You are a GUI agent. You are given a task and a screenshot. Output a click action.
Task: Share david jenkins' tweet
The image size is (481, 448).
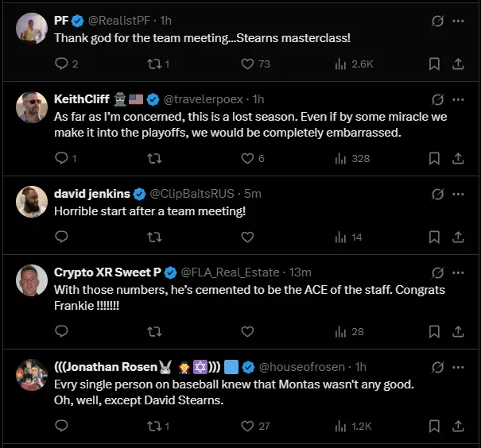(x=459, y=237)
